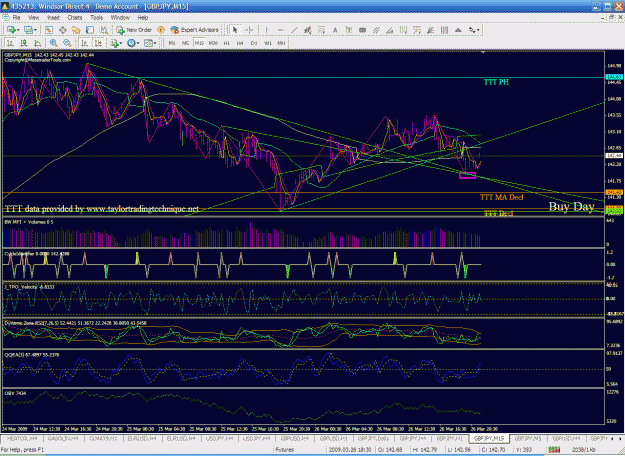Select the triangle shape tool

click(x=458, y=30)
